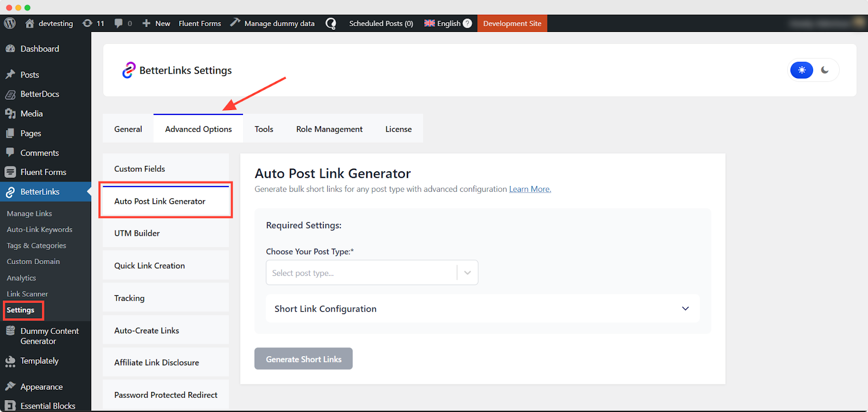Click New in admin bar
This screenshot has height=412, width=868.
pos(163,23)
